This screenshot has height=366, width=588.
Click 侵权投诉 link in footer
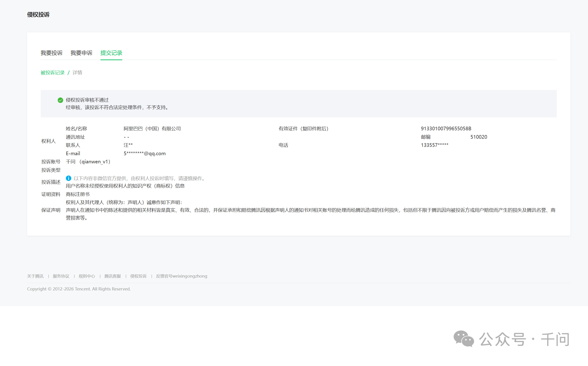point(139,276)
